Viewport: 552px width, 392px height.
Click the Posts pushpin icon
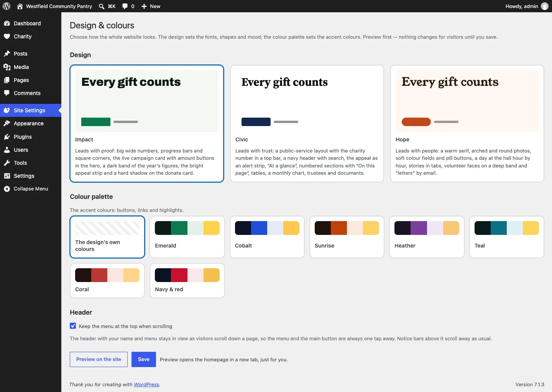pyautogui.click(x=7, y=54)
